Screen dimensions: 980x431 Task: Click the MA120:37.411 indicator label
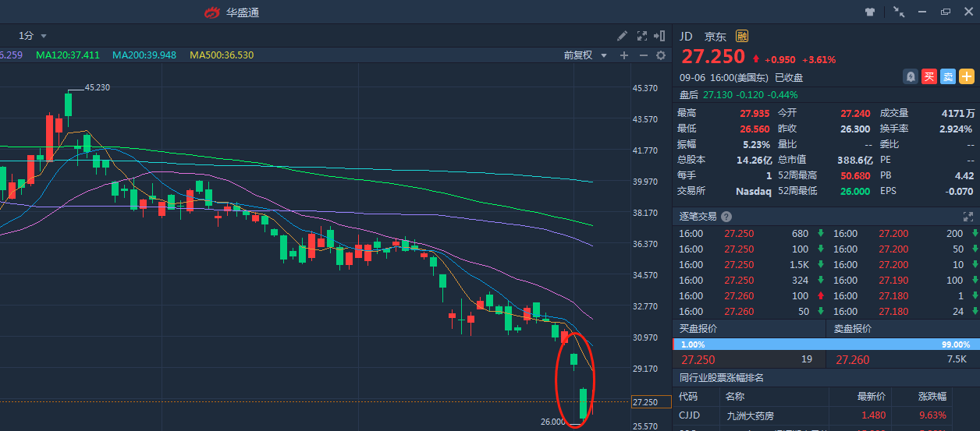pyautogui.click(x=68, y=55)
